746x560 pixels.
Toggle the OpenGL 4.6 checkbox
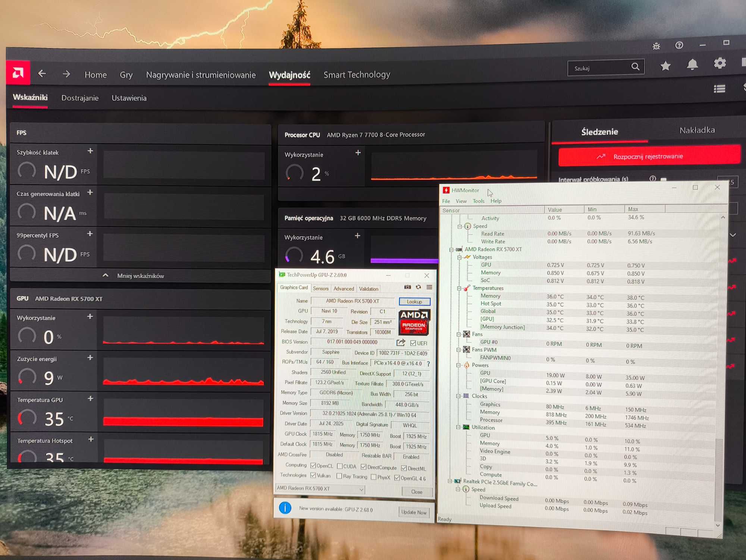(x=397, y=478)
